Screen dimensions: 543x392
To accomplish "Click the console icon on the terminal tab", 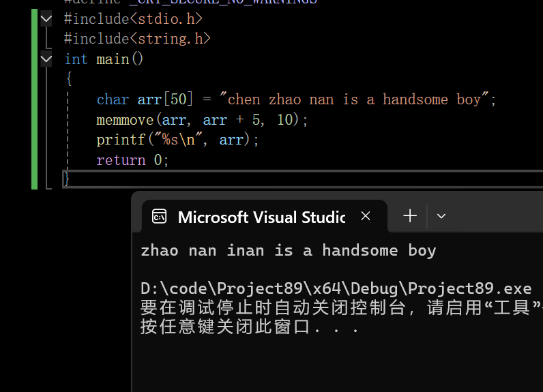I will pos(160,217).
